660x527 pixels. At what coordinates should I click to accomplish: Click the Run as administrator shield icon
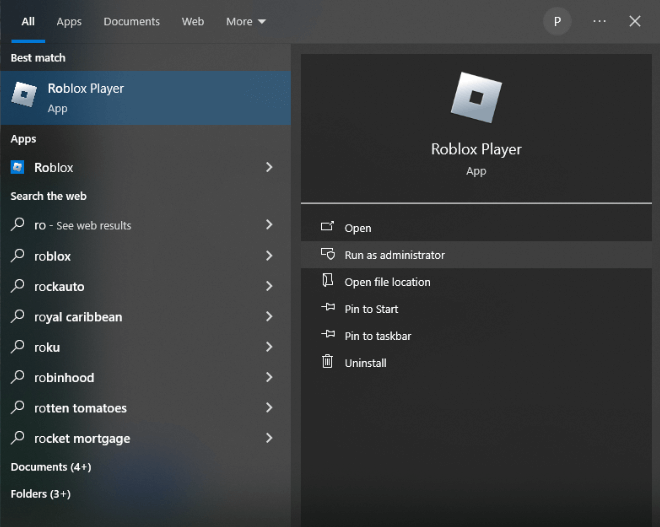328,254
